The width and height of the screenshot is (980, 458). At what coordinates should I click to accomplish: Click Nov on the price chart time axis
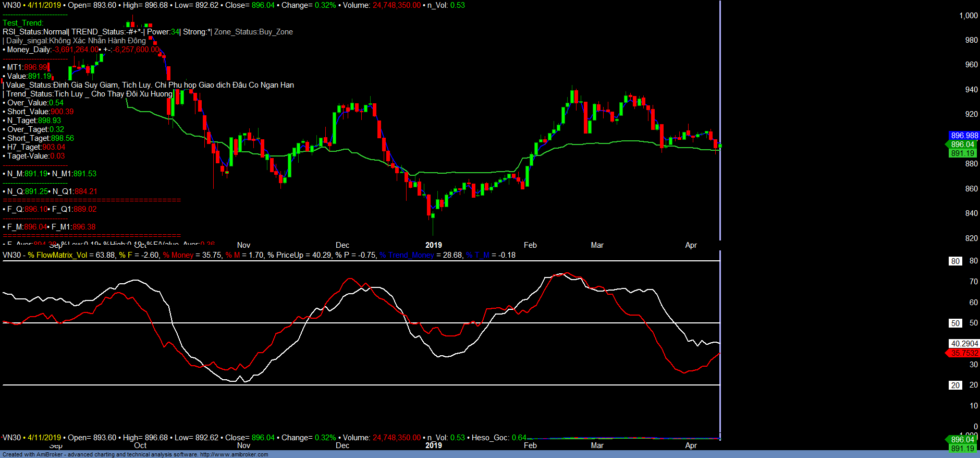click(243, 245)
